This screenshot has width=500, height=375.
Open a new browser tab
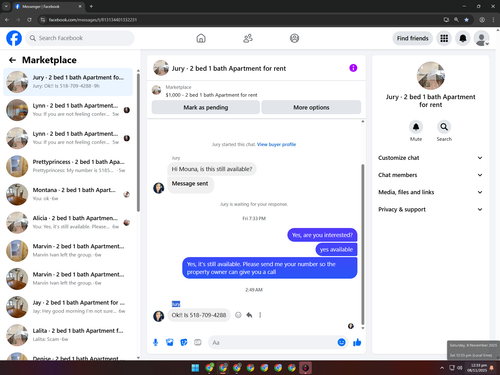pos(91,6)
